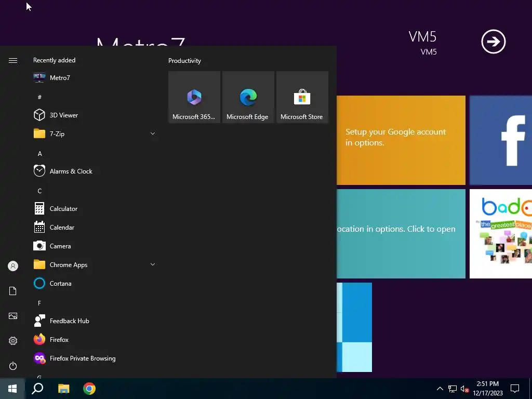Open Documents from the Start sidebar

[13, 291]
